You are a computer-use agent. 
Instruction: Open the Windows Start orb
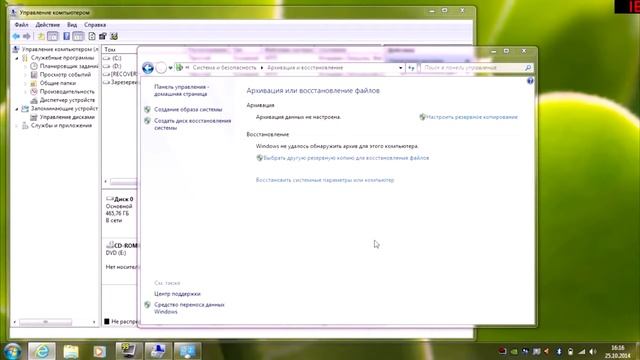[13, 351]
